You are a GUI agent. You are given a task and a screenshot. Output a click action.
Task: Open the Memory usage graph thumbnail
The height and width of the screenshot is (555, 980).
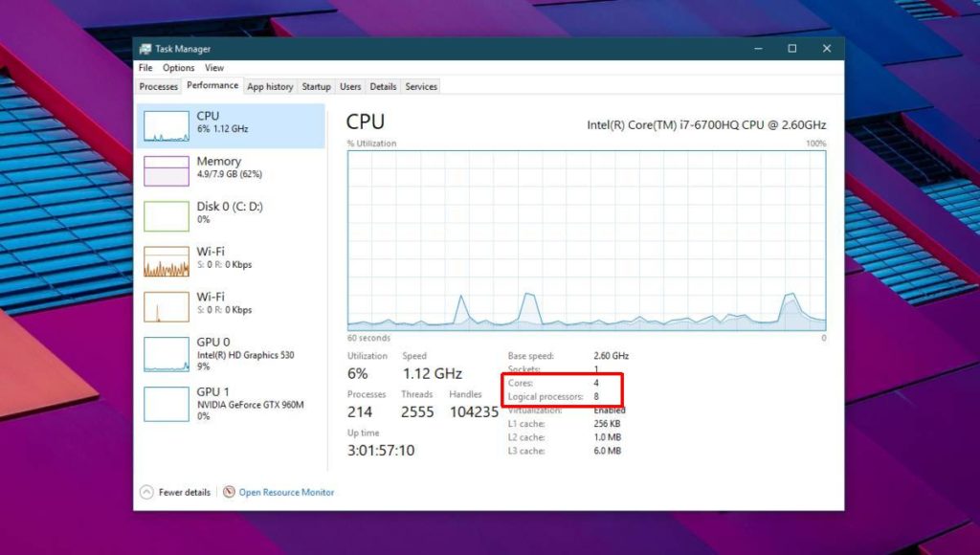pyautogui.click(x=167, y=171)
